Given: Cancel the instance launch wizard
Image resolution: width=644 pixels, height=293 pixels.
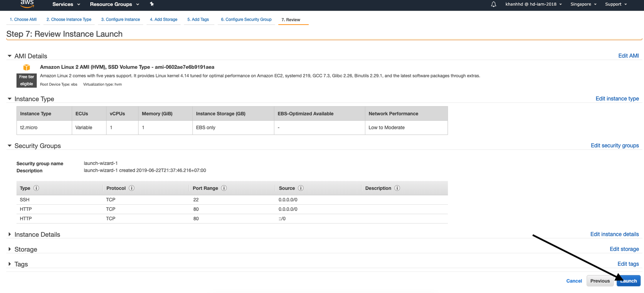Looking at the screenshot, I should coord(574,281).
